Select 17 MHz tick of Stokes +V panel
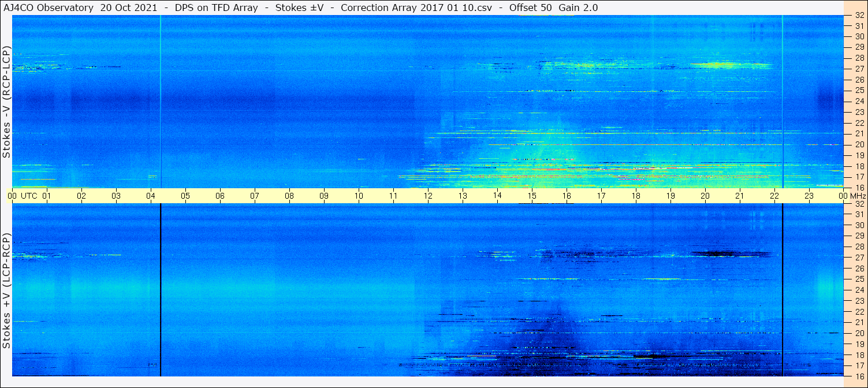This screenshot has width=868, height=388. (859, 365)
